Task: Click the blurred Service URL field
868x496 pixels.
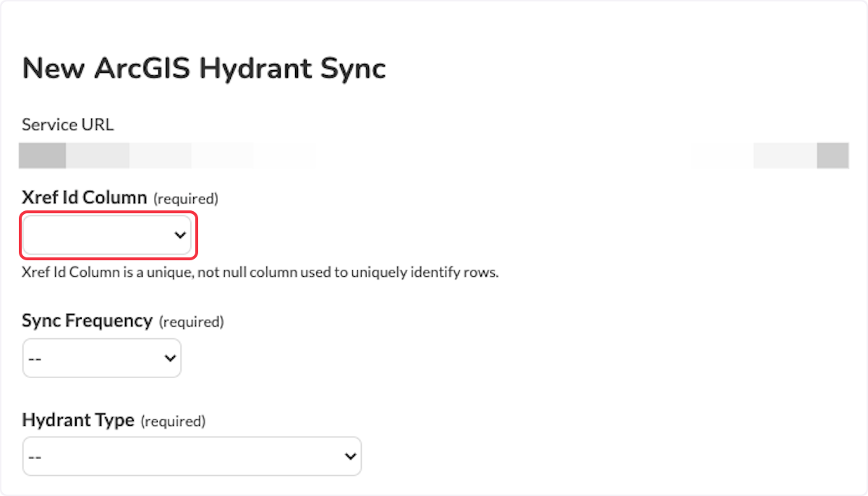Action: (434, 155)
